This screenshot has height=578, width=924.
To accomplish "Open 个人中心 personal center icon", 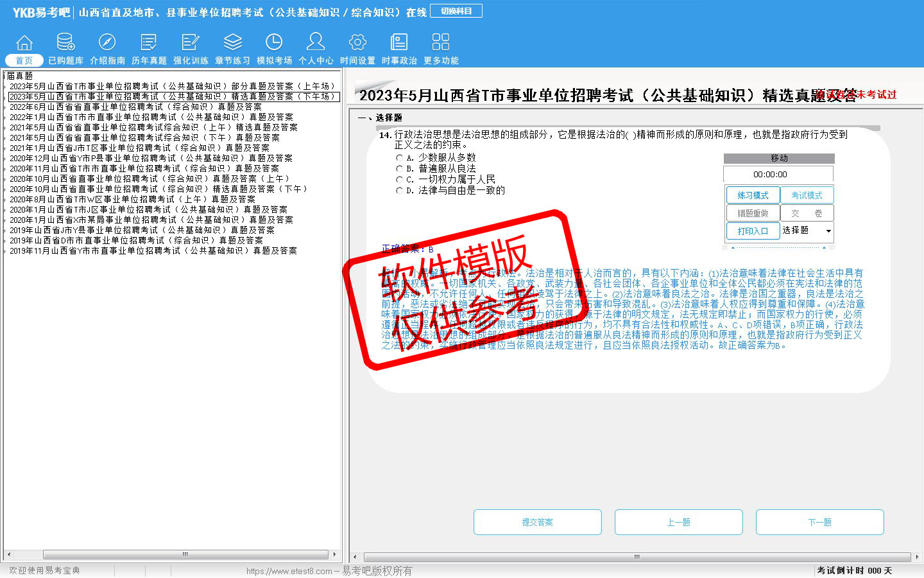I will (x=316, y=49).
